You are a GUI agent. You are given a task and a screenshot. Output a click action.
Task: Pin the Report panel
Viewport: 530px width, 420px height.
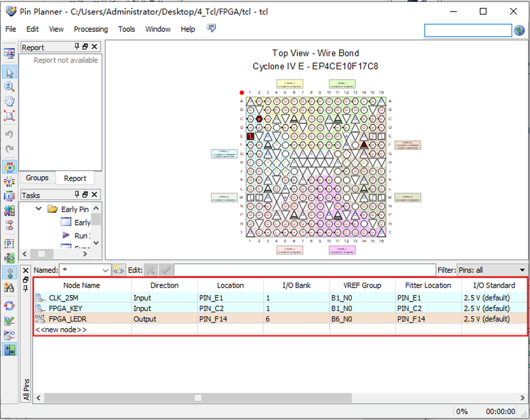(x=77, y=47)
